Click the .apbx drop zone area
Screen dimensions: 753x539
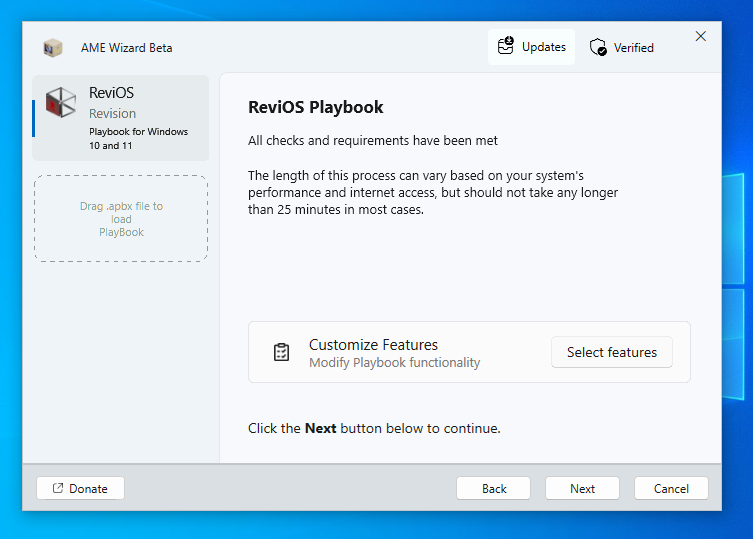[121, 219]
